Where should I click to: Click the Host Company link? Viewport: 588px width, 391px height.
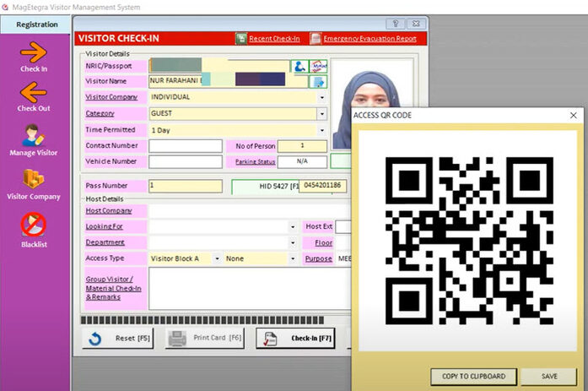(109, 211)
